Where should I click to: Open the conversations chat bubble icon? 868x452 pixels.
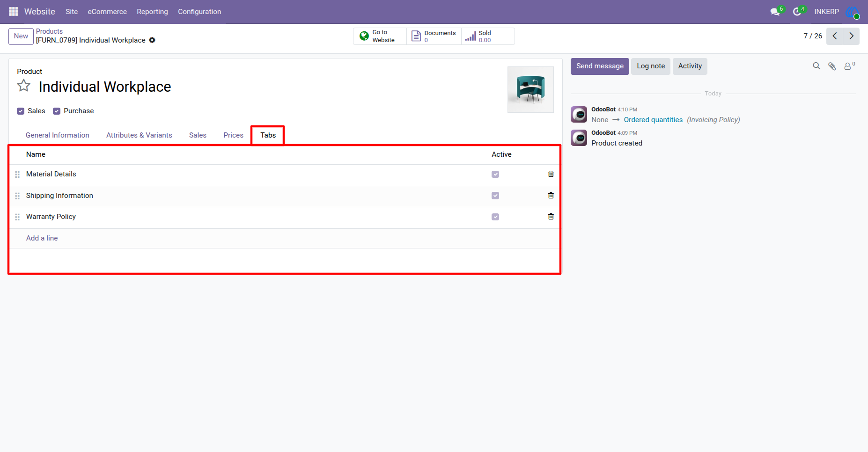[775, 12]
